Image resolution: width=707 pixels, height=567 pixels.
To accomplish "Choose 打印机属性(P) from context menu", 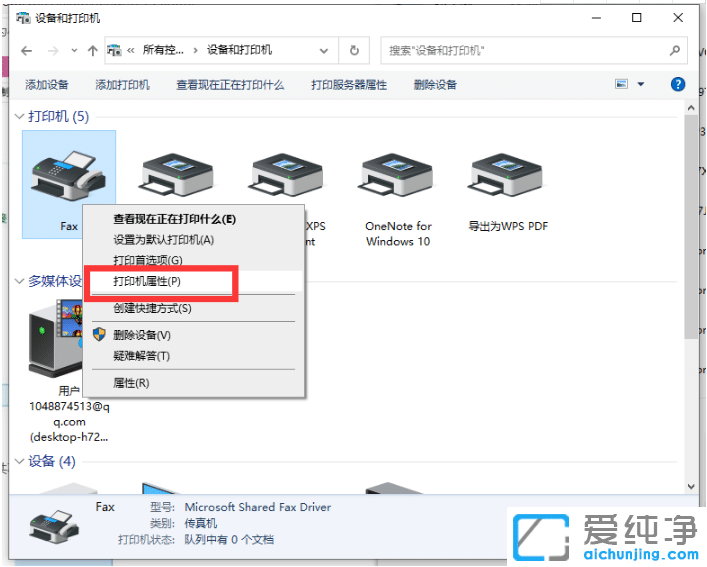I will (x=147, y=283).
